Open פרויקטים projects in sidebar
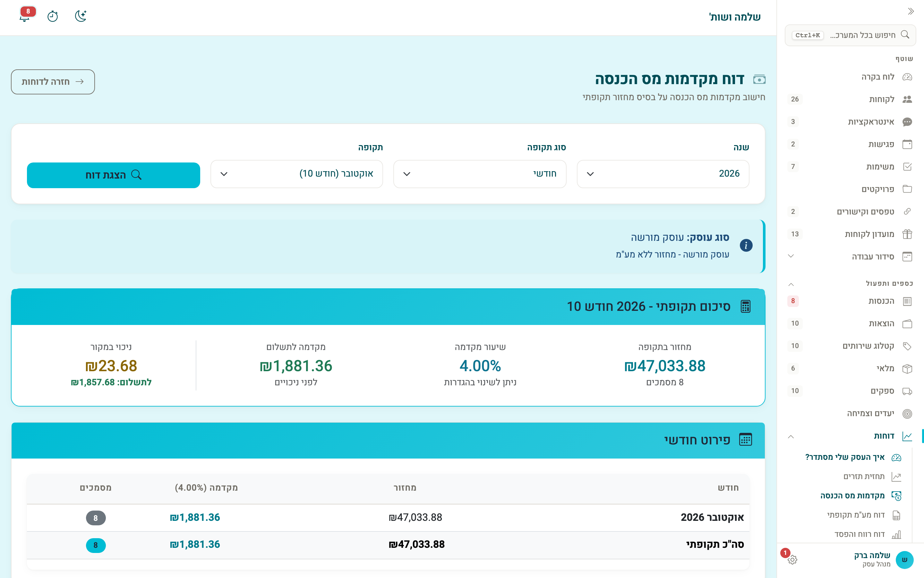The height and width of the screenshot is (578, 924). (850, 189)
